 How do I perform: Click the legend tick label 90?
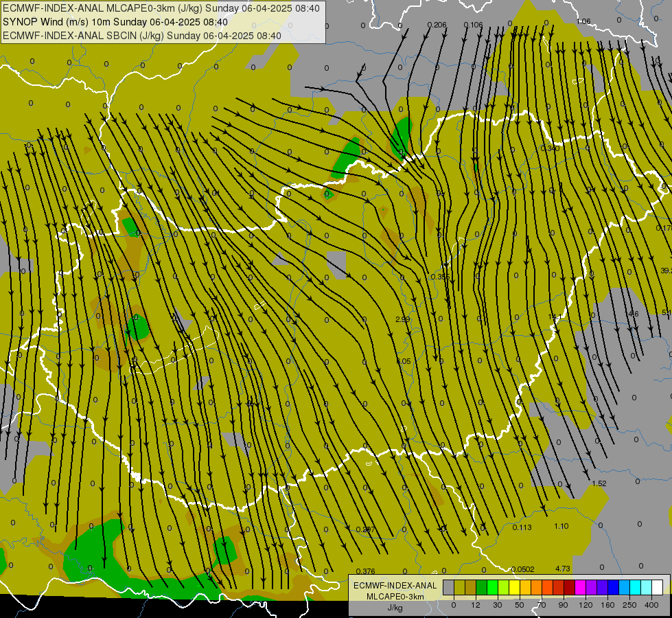(564, 605)
